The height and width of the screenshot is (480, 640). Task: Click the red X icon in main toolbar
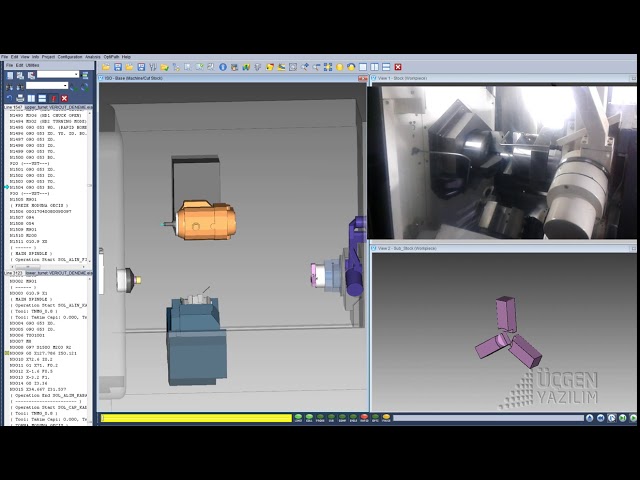(x=398, y=67)
